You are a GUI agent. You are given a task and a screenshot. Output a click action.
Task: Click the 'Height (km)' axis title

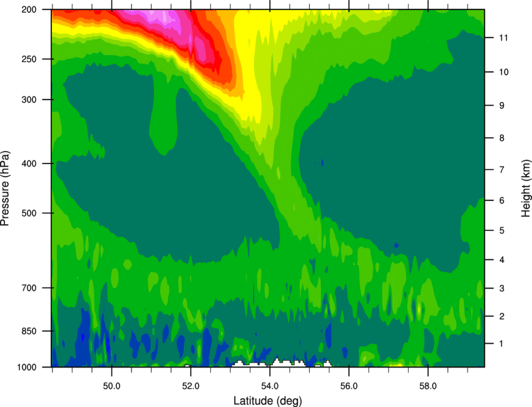(526, 188)
